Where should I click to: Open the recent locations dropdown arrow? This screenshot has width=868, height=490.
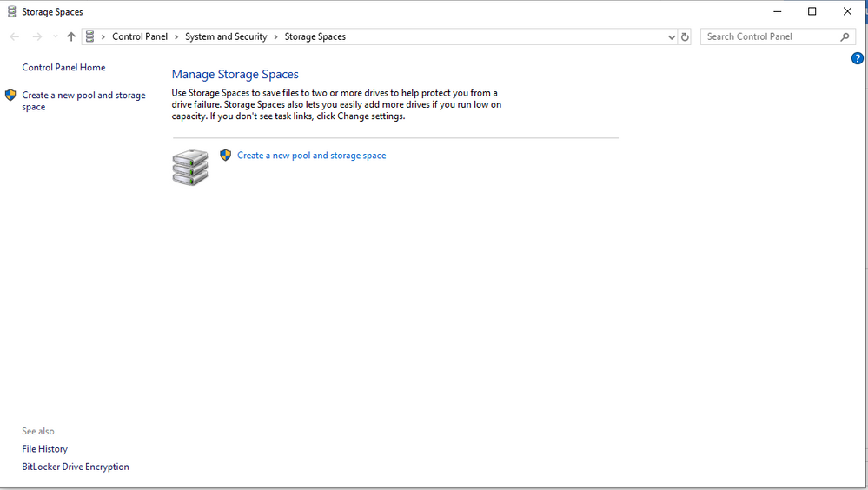click(x=55, y=36)
